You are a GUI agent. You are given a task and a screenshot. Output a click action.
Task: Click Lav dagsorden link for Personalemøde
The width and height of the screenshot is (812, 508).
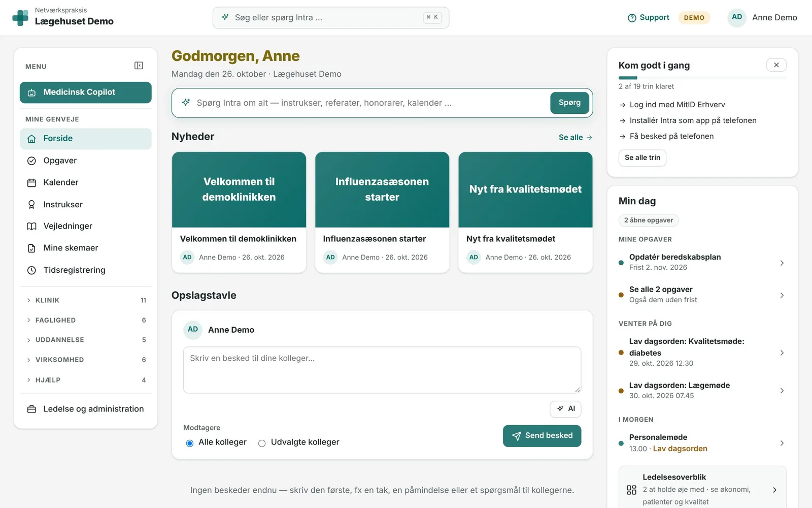click(680, 449)
